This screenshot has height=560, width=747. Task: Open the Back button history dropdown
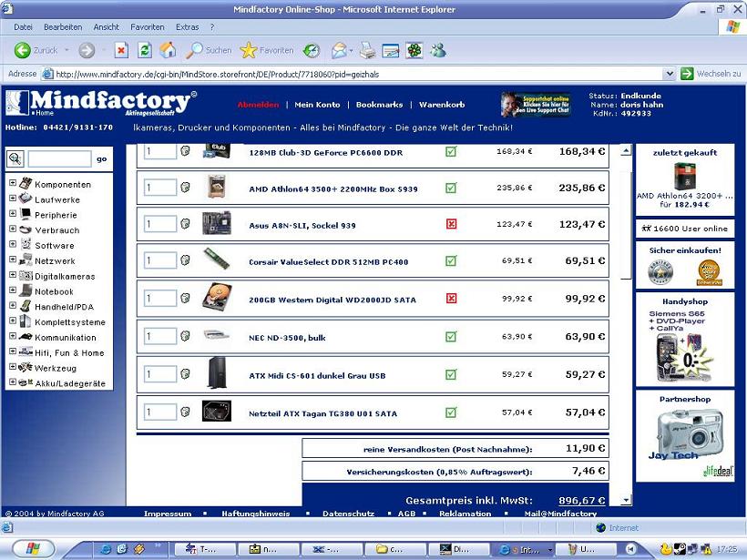tap(67, 50)
